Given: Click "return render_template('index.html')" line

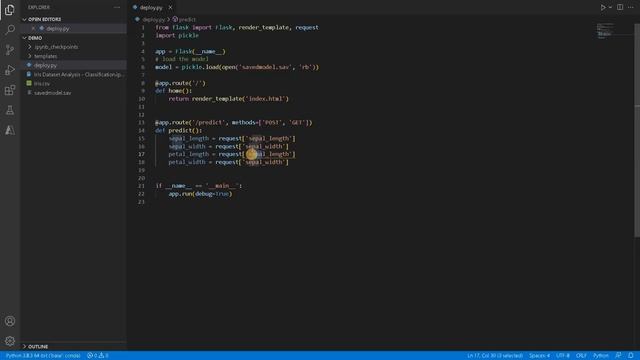Looking at the screenshot, I should point(229,99).
